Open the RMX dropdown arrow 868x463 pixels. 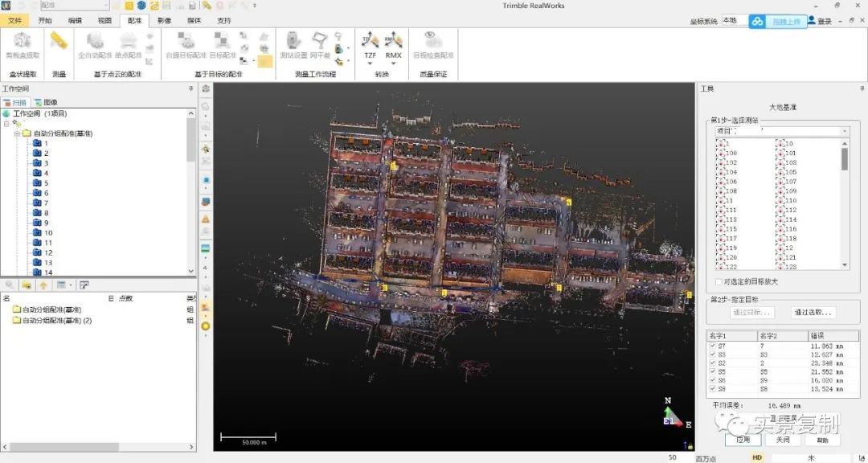(393, 64)
